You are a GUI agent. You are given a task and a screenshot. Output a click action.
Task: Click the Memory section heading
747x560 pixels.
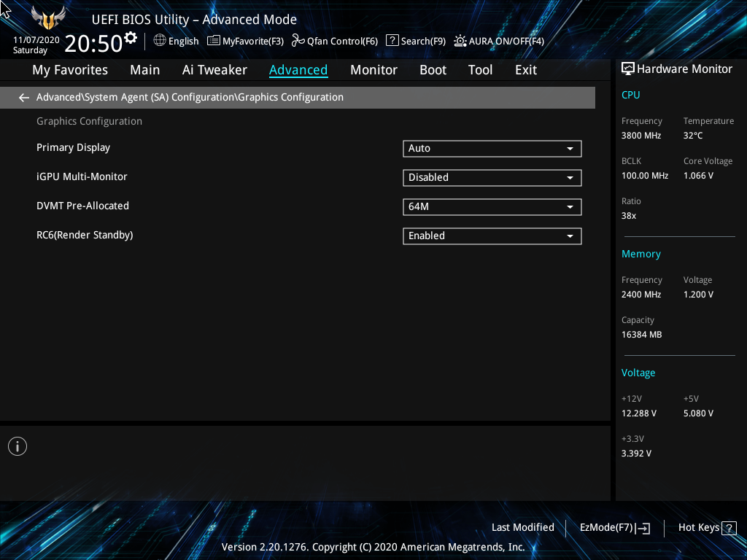640,254
